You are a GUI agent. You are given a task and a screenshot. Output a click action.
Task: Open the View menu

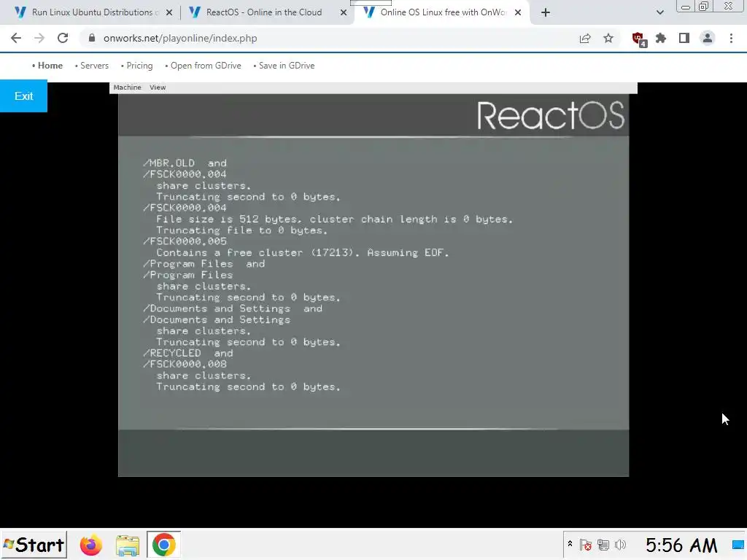point(158,87)
